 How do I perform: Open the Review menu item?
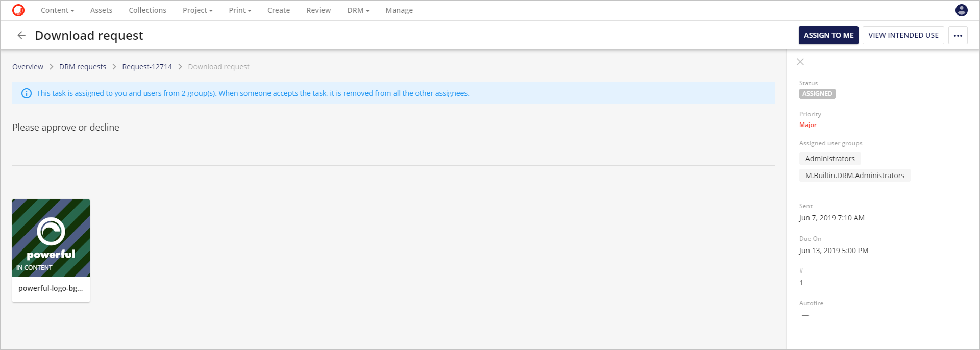[x=318, y=10]
